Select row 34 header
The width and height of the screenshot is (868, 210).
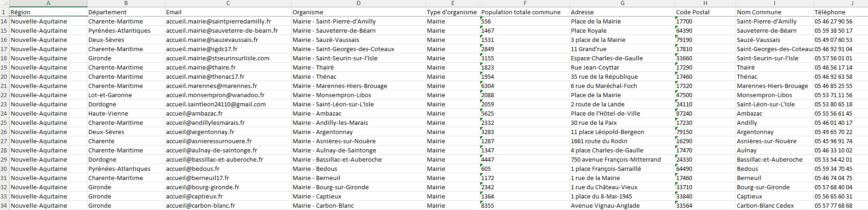[x=5, y=205]
